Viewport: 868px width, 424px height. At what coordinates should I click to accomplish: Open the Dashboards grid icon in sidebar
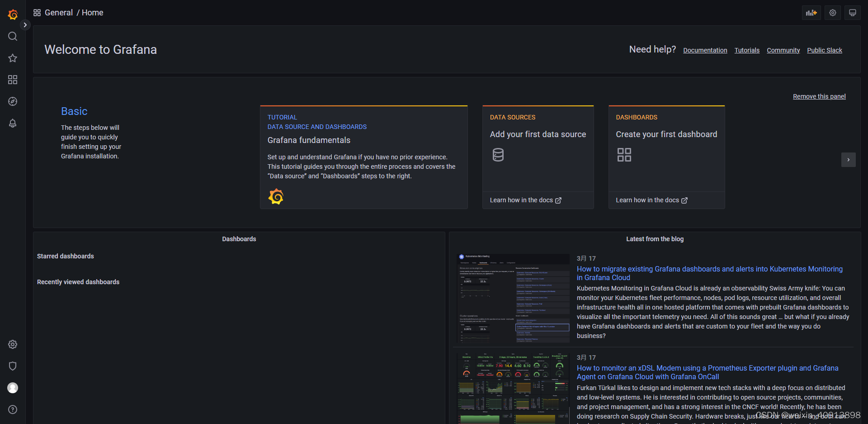click(13, 80)
